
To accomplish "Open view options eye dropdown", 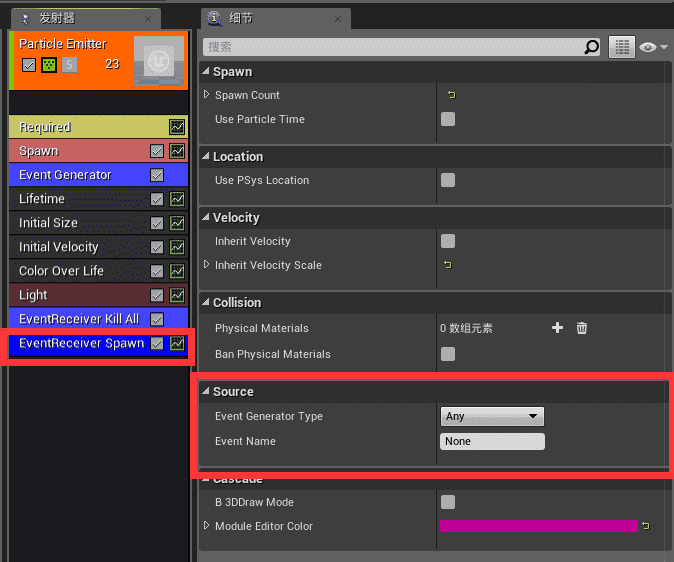I will (652, 47).
